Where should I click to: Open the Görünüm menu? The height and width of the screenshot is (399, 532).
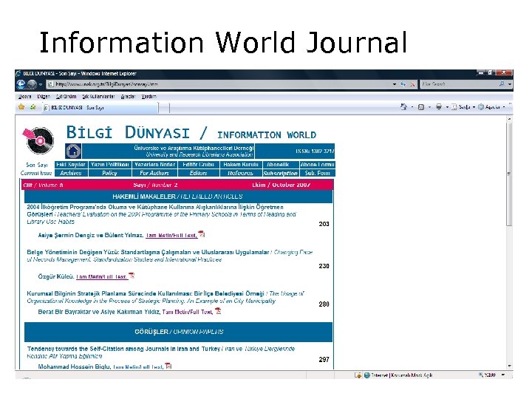click(66, 96)
